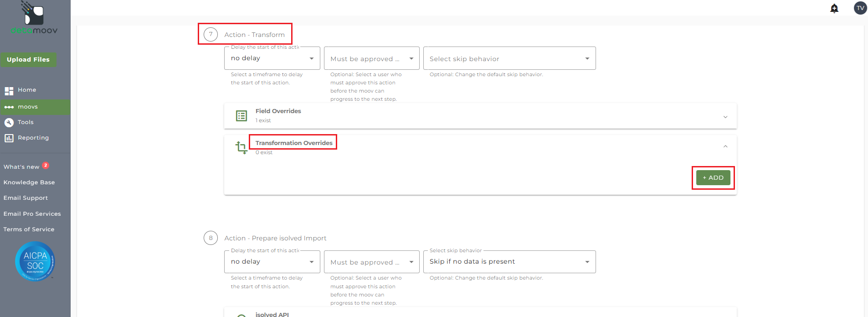Open 'Skip if no data is present' dropdown
This screenshot has width=868, height=317.
click(x=509, y=262)
